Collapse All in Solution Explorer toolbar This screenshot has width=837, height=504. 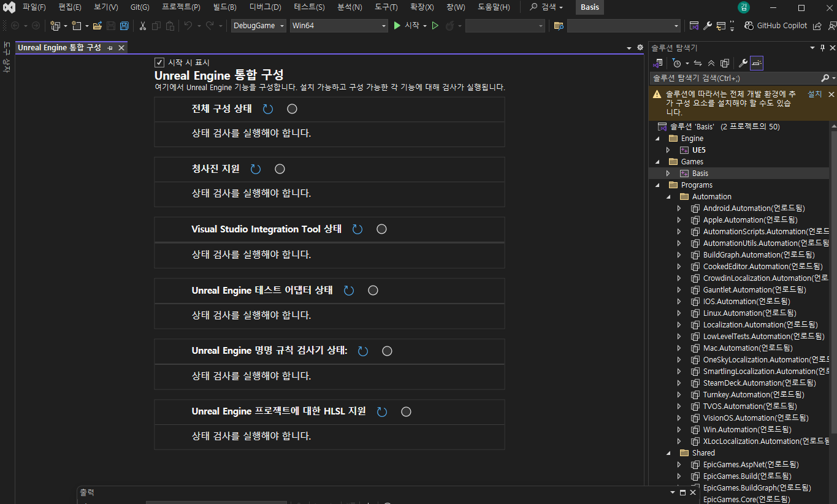(711, 63)
